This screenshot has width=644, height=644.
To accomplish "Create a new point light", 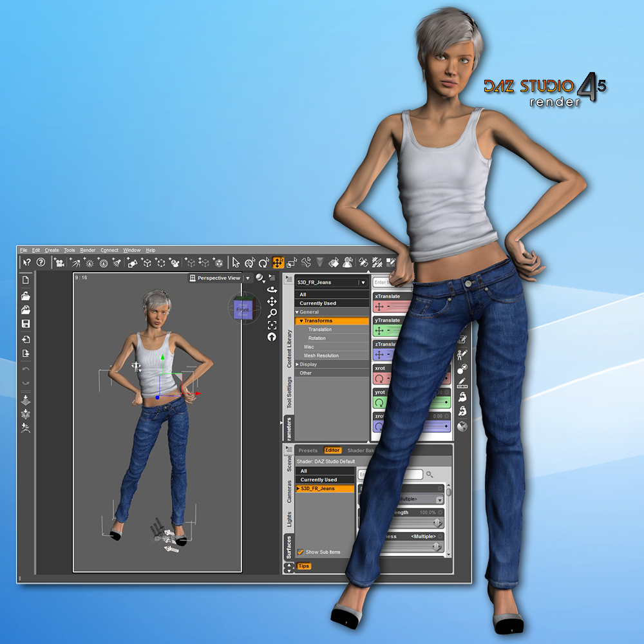I will click(88, 263).
